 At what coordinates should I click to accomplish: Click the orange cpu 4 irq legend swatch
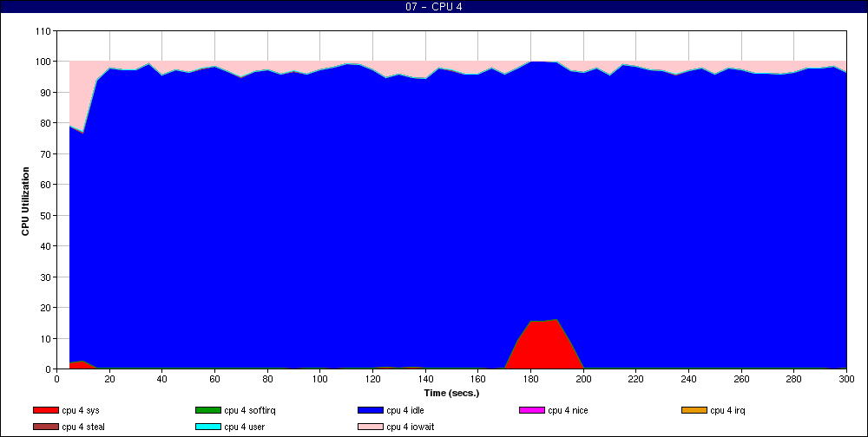coord(694,410)
